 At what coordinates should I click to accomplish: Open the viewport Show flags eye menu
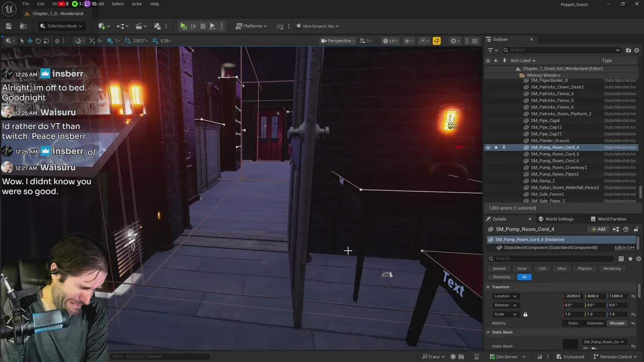click(409, 41)
